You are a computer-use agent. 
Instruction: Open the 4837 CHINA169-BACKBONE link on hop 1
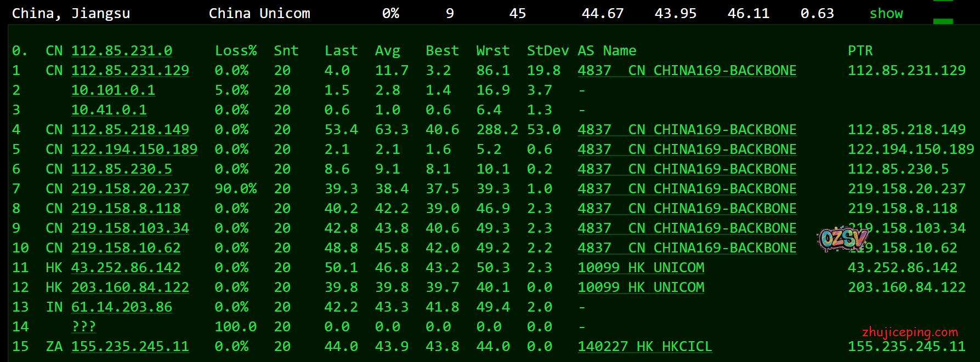click(687, 71)
